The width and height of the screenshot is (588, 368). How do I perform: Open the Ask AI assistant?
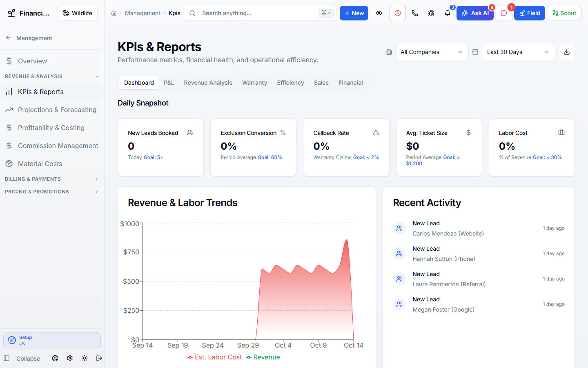[x=475, y=13]
